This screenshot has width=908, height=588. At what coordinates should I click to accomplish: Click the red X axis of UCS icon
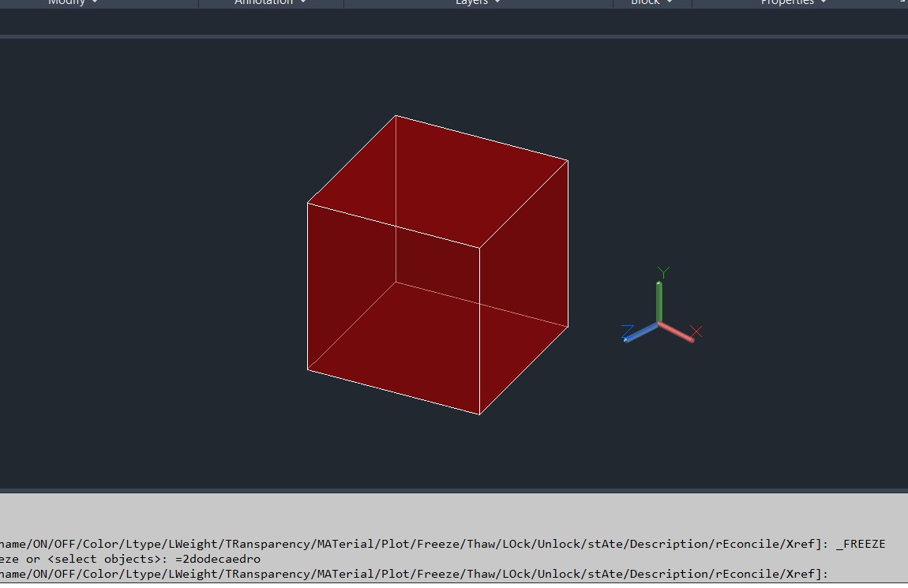point(679,333)
